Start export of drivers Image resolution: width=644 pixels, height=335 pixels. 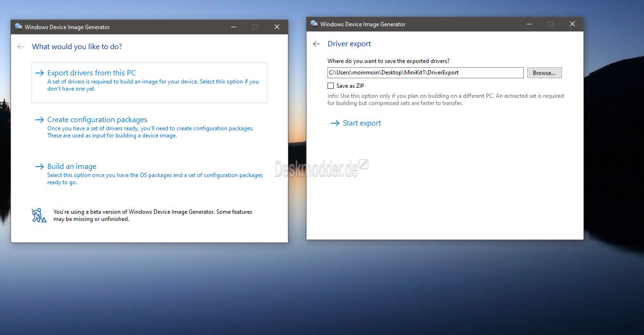tap(356, 123)
